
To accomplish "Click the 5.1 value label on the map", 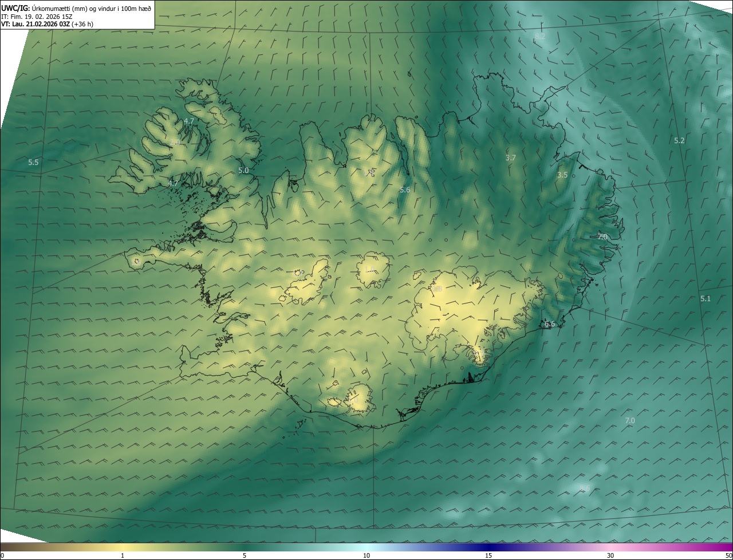I will click(705, 299).
